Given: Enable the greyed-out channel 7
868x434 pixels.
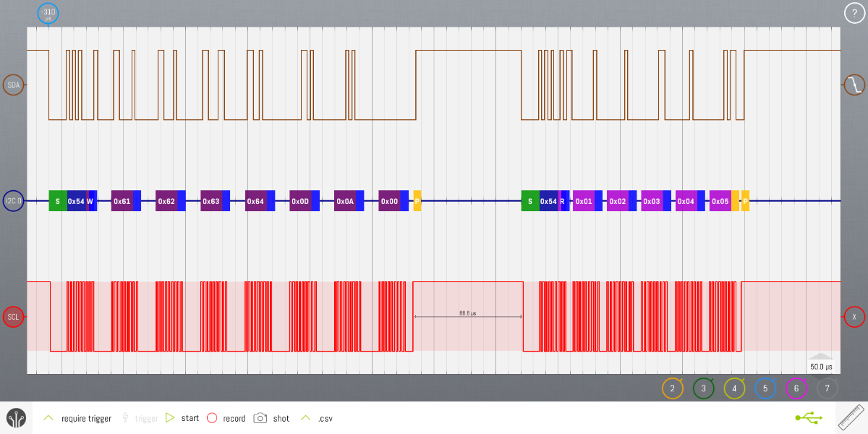Looking at the screenshot, I should (x=827, y=388).
